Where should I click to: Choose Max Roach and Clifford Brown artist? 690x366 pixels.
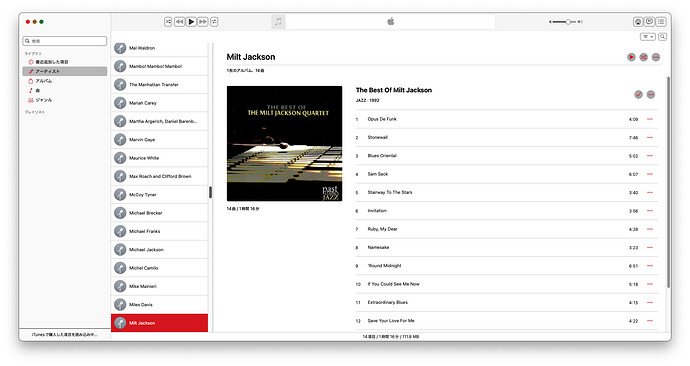(159, 176)
